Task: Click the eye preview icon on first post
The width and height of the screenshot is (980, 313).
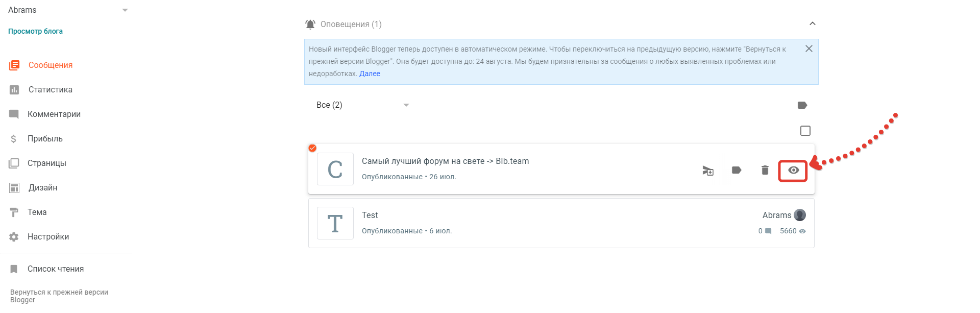Action: pyautogui.click(x=793, y=171)
